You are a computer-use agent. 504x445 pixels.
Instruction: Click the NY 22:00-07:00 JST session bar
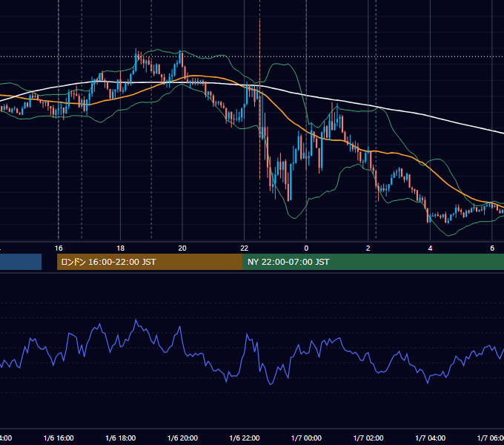coord(373,262)
